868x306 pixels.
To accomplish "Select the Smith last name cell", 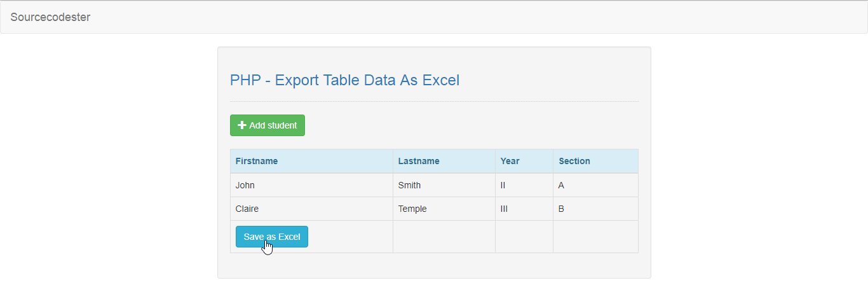I will [444, 185].
